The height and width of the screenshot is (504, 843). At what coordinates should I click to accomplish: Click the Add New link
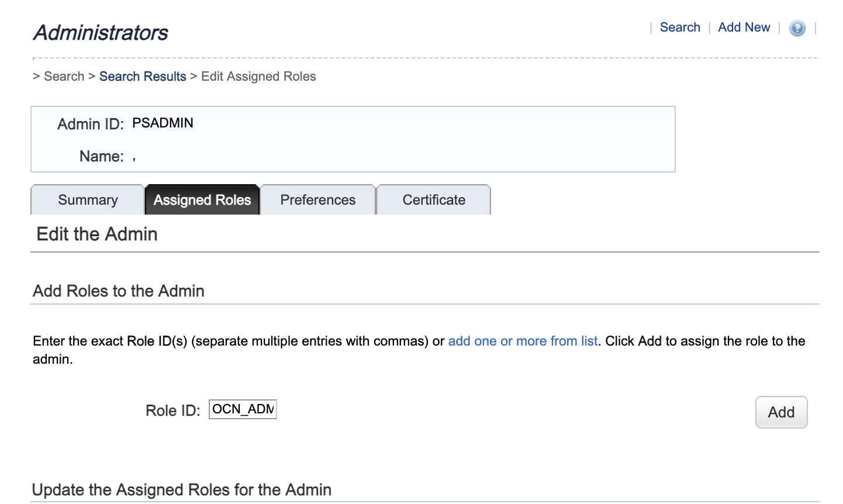(x=744, y=27)
